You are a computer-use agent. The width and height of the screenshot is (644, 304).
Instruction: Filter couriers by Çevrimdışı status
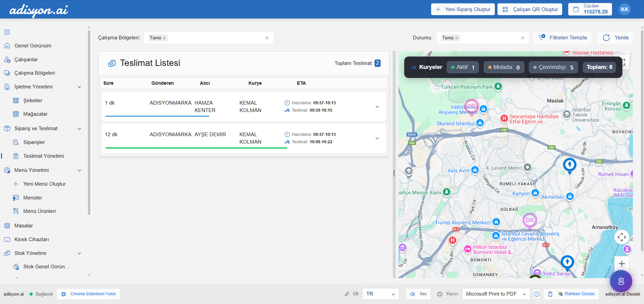coord(553,67)
